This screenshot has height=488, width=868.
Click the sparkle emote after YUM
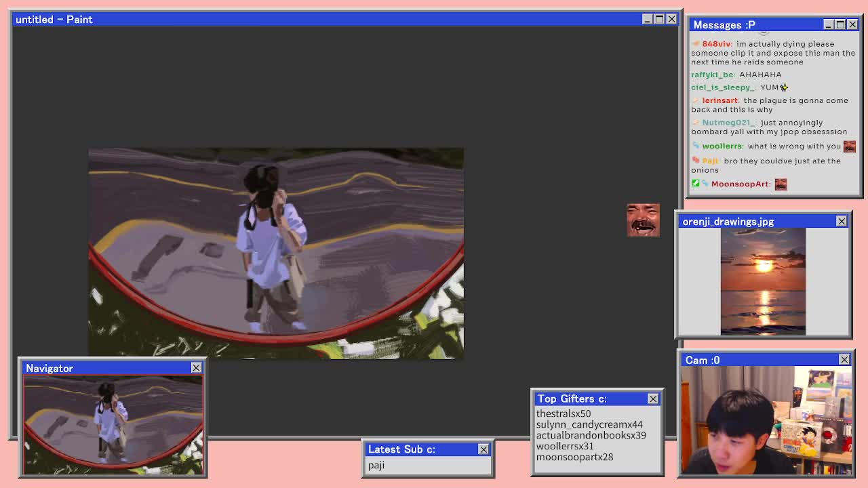tap(784, 87)
